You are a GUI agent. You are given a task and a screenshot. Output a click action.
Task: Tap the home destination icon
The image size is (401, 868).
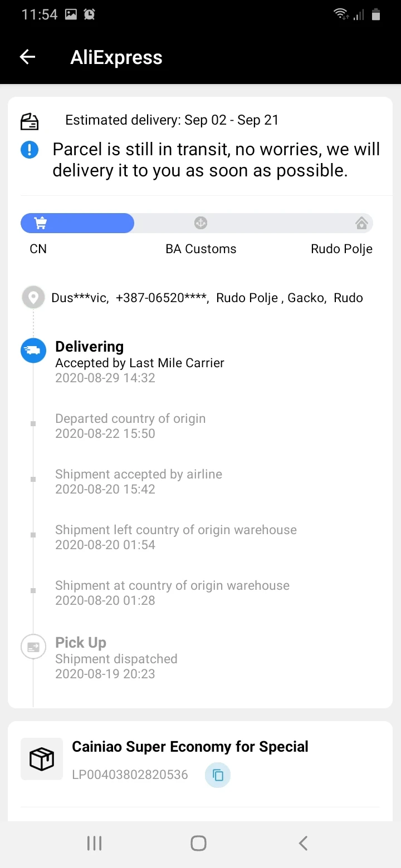pyautogui.click(x=361, y=224)
